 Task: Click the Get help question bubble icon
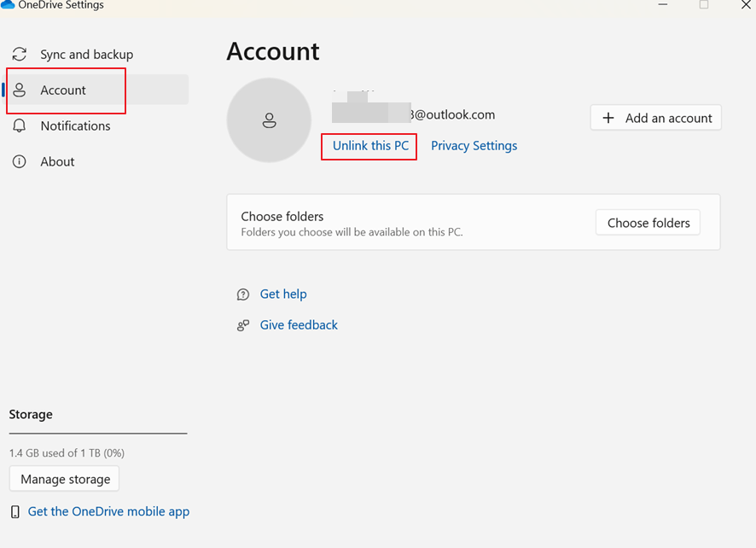(x=243, y=294)
